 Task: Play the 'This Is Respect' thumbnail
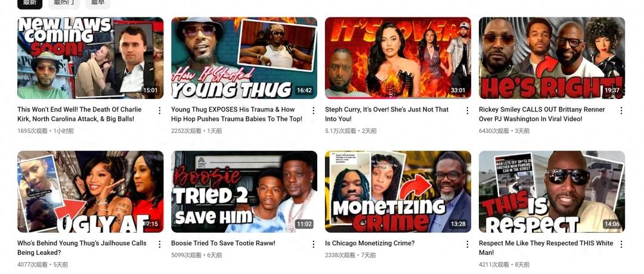pyautogui.click(x=552, y=192)
